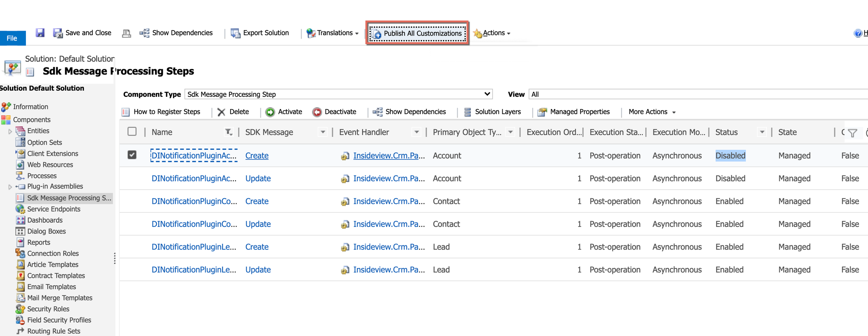Click the Delete button in grid toolbar
This screenshot has width=868, height=336.
[x=233, y=112]
